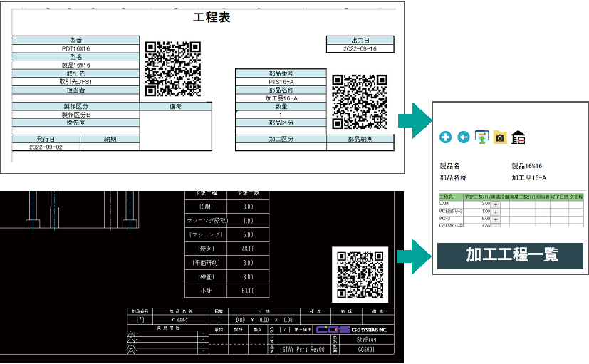Click the 担当者 column header in process table
This screenshot has width=589, height=364.
[x=543, y=197]
